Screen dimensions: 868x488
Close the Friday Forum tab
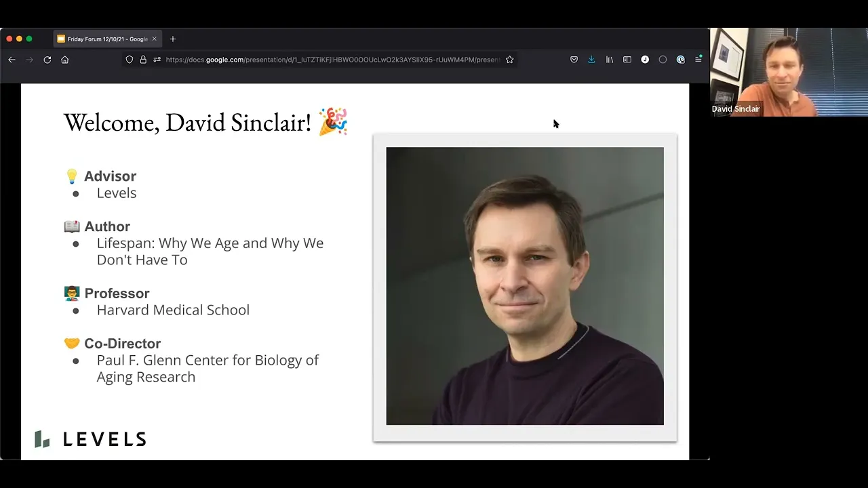pos(154,39)
